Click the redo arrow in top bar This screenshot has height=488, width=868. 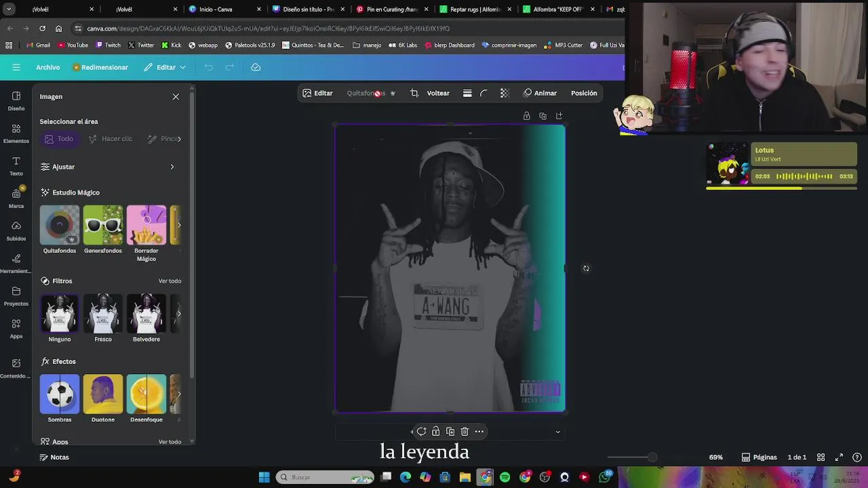click(230, 67)
